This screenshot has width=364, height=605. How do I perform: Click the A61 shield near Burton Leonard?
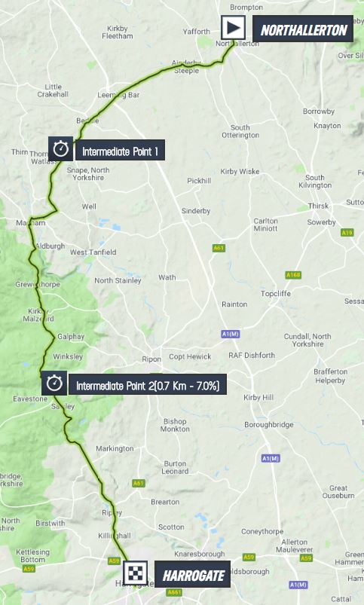pos(138,483)
